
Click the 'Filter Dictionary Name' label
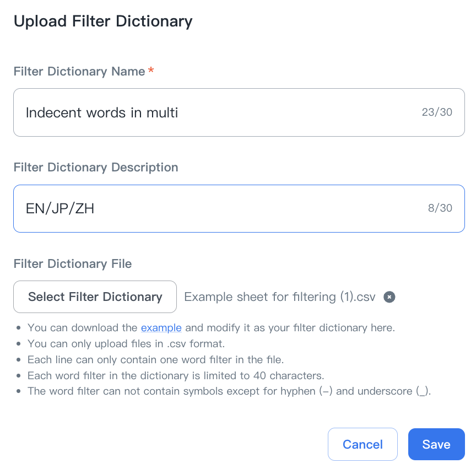(79, 72)
